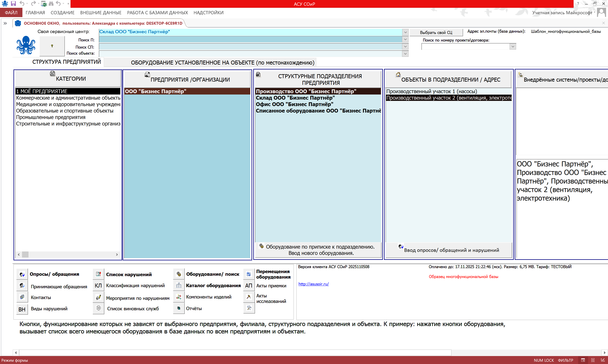Expand project/contract number search dropdown
The width and height of the screenshot is (608, 364).
click(512, 47)
